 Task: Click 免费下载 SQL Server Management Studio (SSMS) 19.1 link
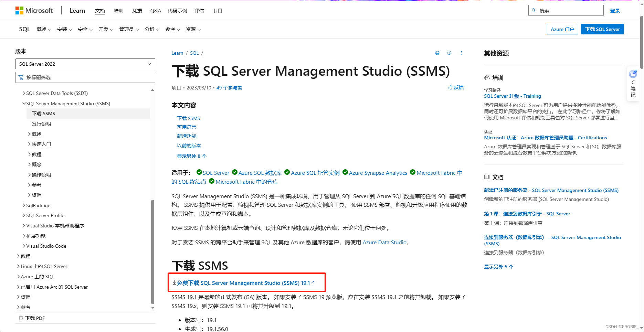coord(243,283)
